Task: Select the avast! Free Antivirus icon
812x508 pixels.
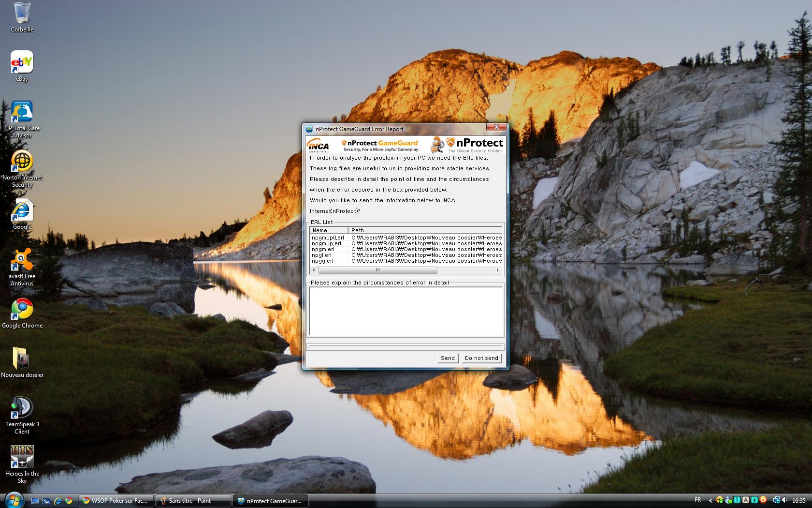Action: (x=22, y=267)
